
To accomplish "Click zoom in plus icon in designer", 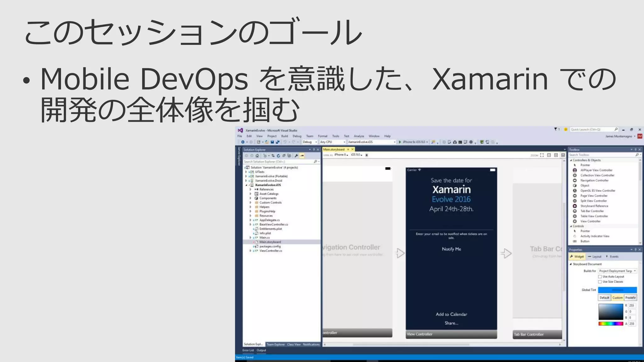I will click(556, 155).
